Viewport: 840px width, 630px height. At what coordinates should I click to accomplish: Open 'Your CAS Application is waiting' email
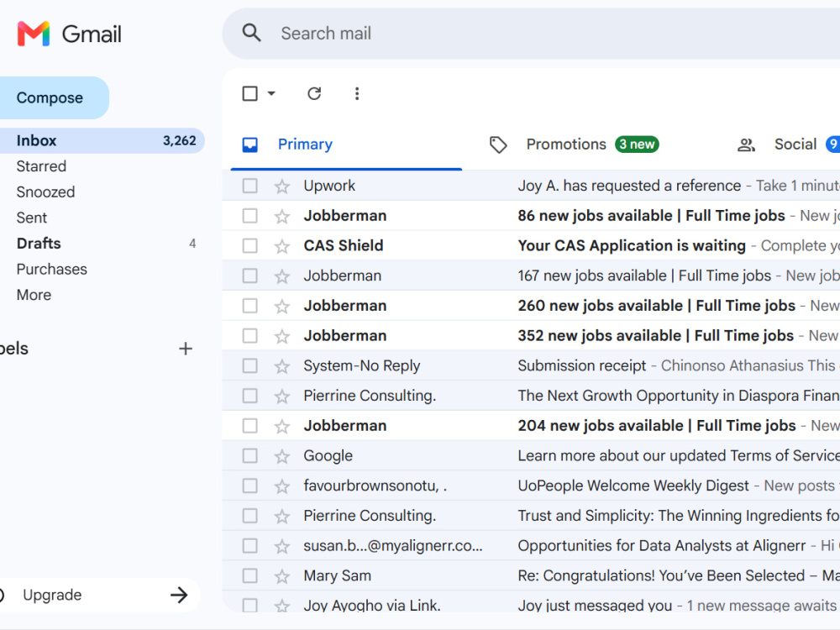click(x=632, y=246)
